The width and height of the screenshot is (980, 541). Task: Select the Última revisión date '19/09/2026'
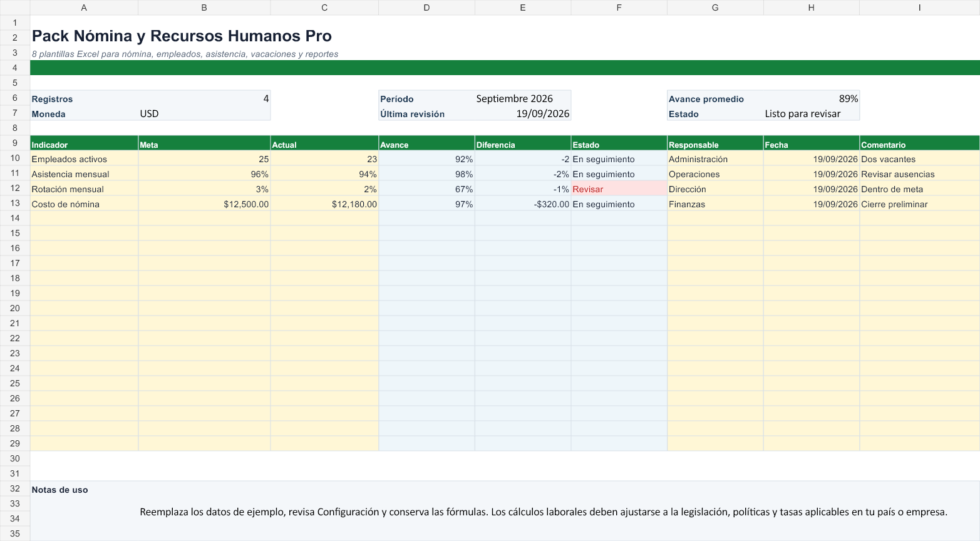click(523, 113)
